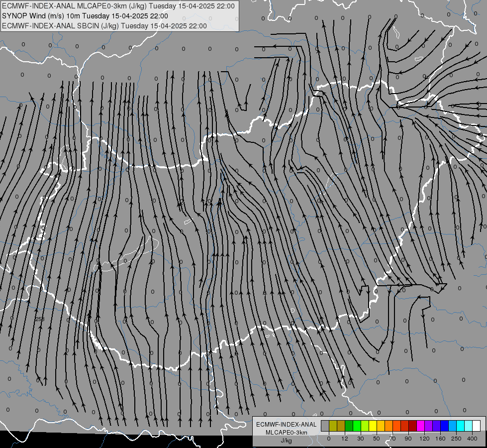Select the olive-yellow legend swatch
This screenshot has width=487, height=448.
tap(333, 426)
